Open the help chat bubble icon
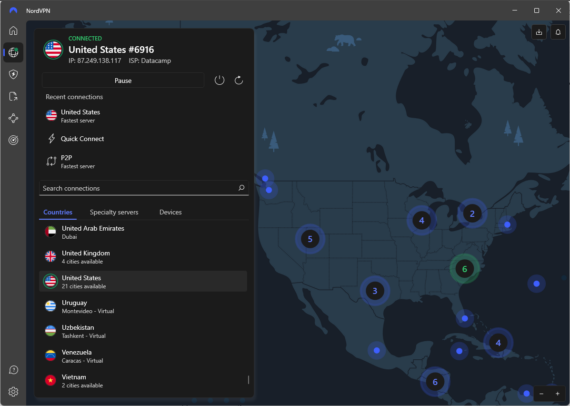 click(x=13, y=370)
